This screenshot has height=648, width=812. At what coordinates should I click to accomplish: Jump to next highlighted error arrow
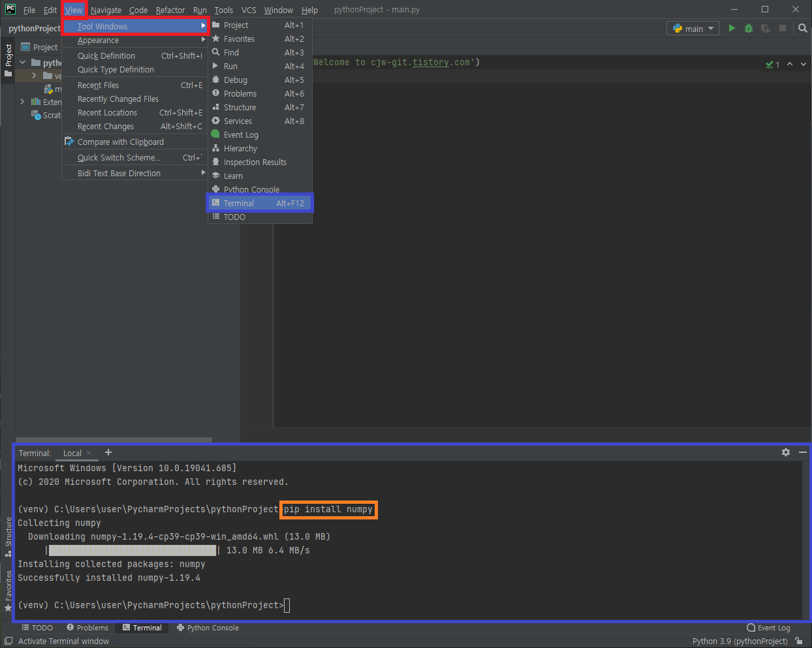click(x=803, y=64)
